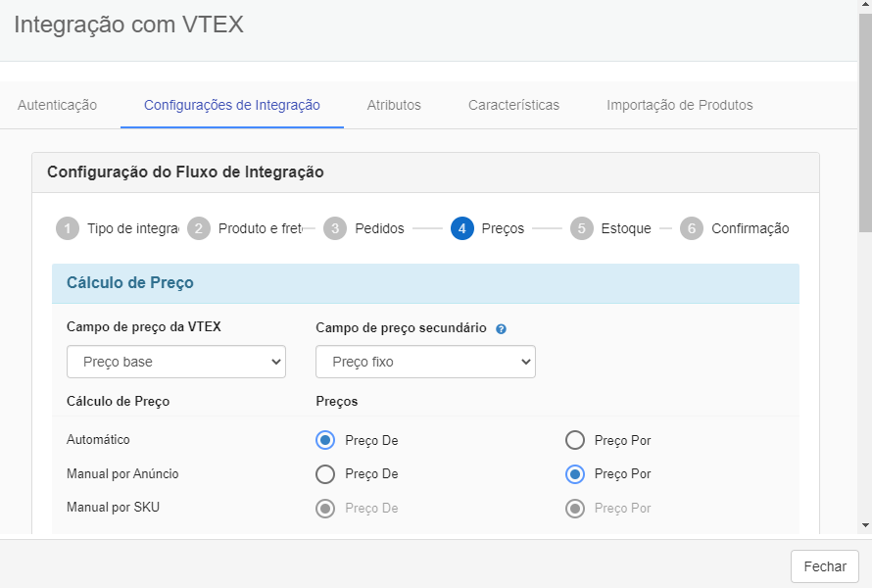Open the Configurações de Integração tab
This screenshot has height=588, width=872.
tap(232, 105)
